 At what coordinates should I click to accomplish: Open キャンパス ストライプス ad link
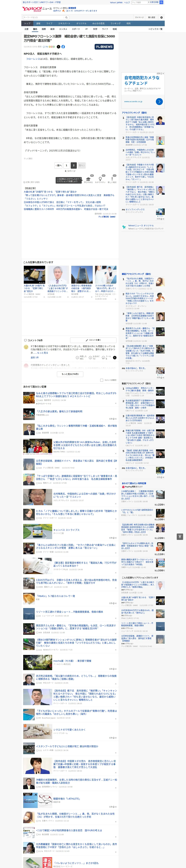click(66, 530)
